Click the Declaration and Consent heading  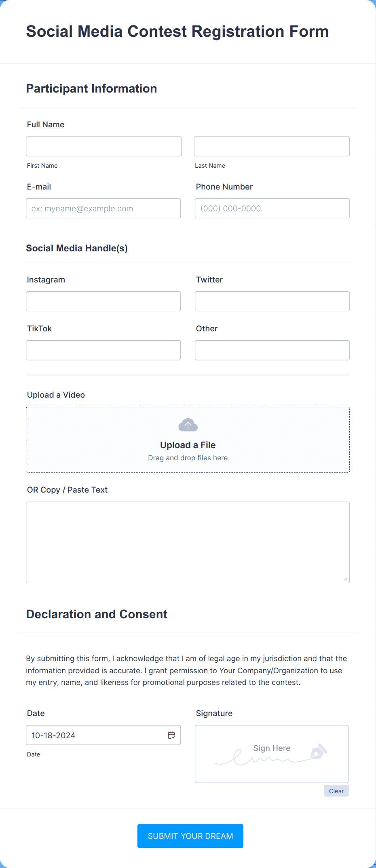click(96, 614)
